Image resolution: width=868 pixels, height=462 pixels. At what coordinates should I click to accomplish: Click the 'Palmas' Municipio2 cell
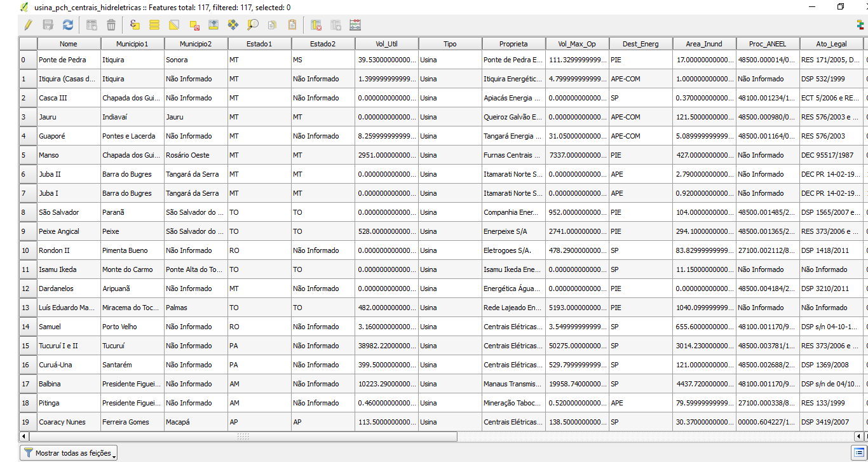pos(196,308)
